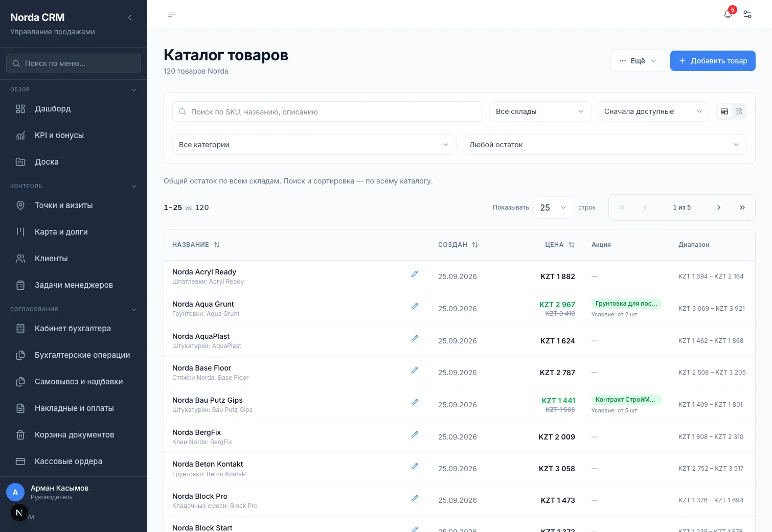Image resolution: width=772 pixels, height=532 pixels.
Task: Open Арман Касымов user profile
Action: 74,492
